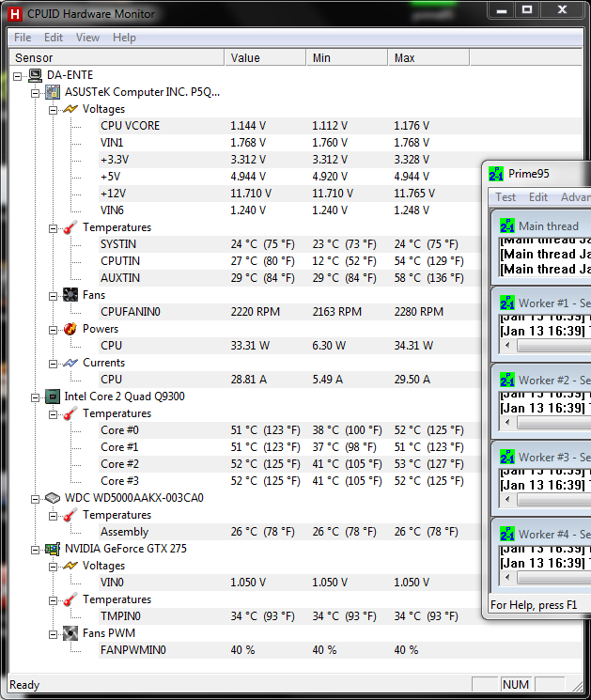591x700 pixels.
Task: Select the CPUFANIN0 fan row
Action: click(290, 312)
